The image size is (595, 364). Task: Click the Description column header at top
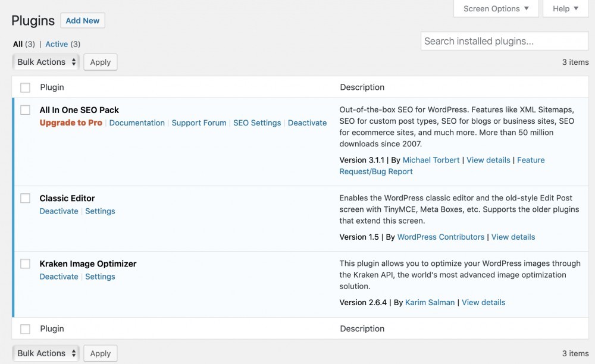point(362,87)
